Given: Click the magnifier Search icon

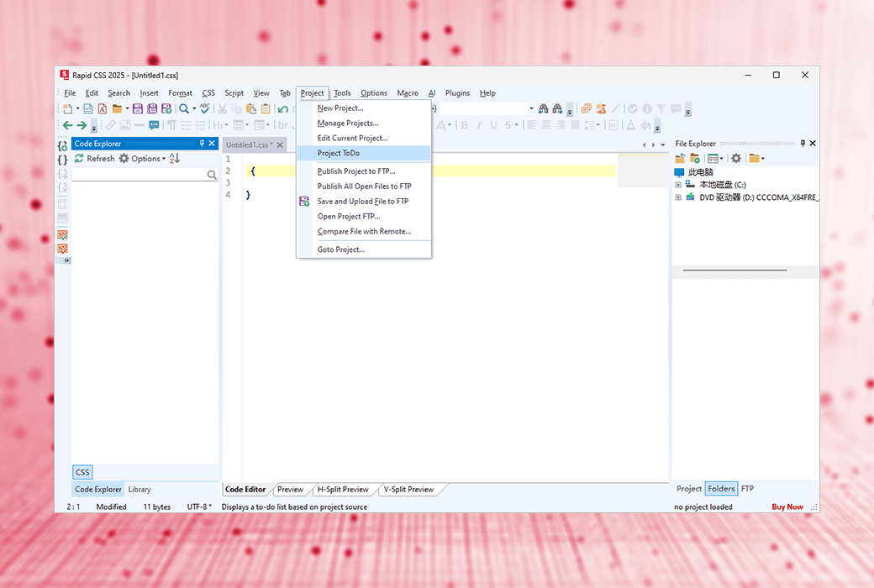Looking at the screenshot, I should point(184,108).
